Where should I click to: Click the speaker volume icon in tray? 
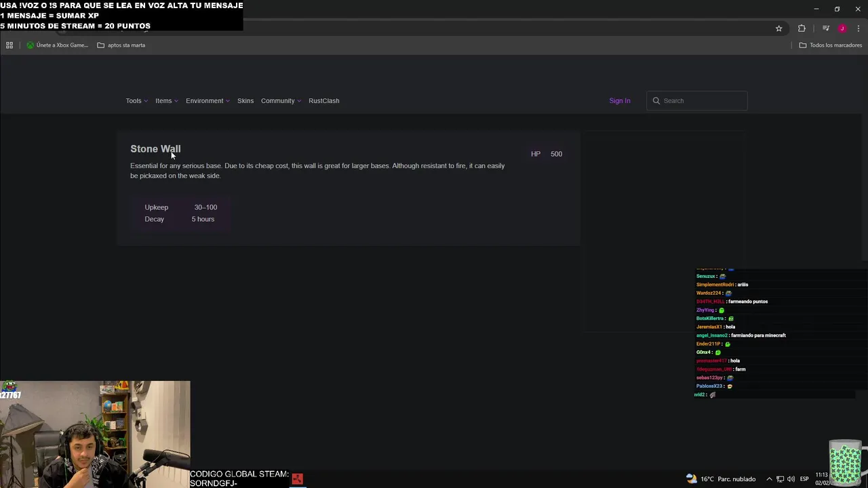791,479
